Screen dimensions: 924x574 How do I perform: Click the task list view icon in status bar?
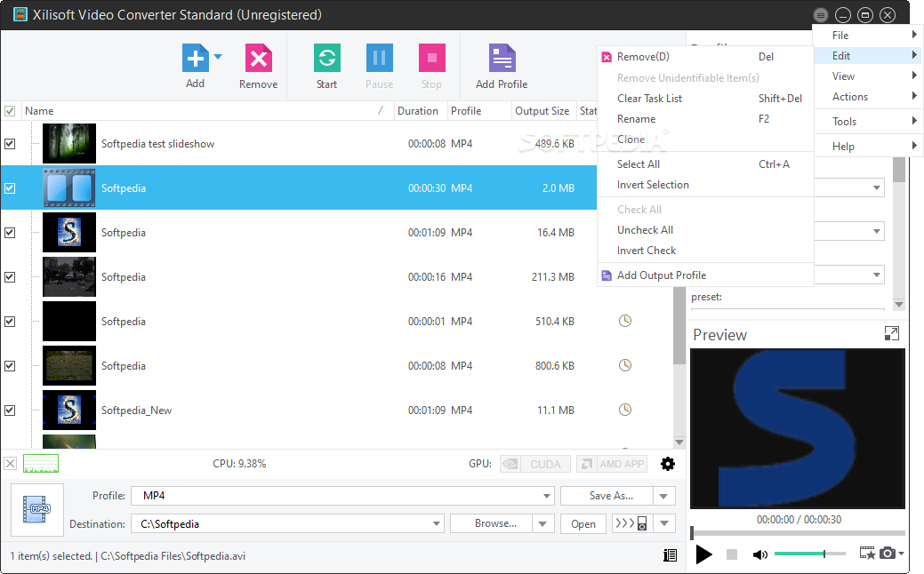pos(670,555)
